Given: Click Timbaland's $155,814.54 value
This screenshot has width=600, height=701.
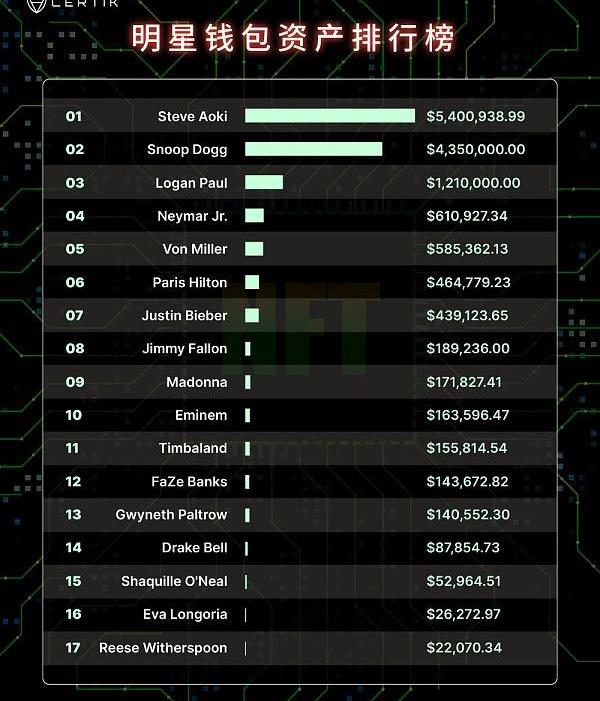Looking at the screenshot, I should tap(467, 448).
